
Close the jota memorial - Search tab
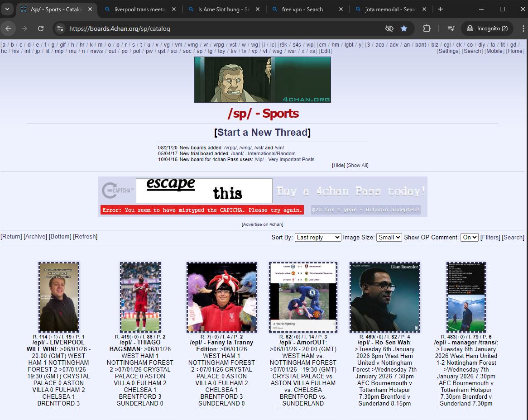(424, 9)
